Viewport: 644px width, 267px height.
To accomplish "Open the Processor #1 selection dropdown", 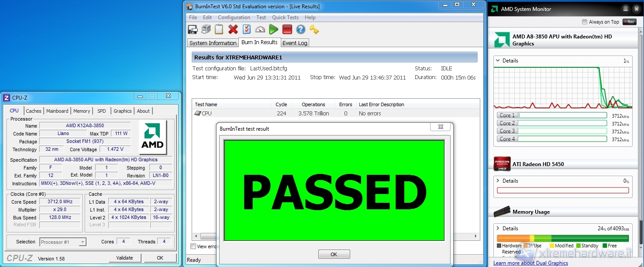I will [63, 242].
